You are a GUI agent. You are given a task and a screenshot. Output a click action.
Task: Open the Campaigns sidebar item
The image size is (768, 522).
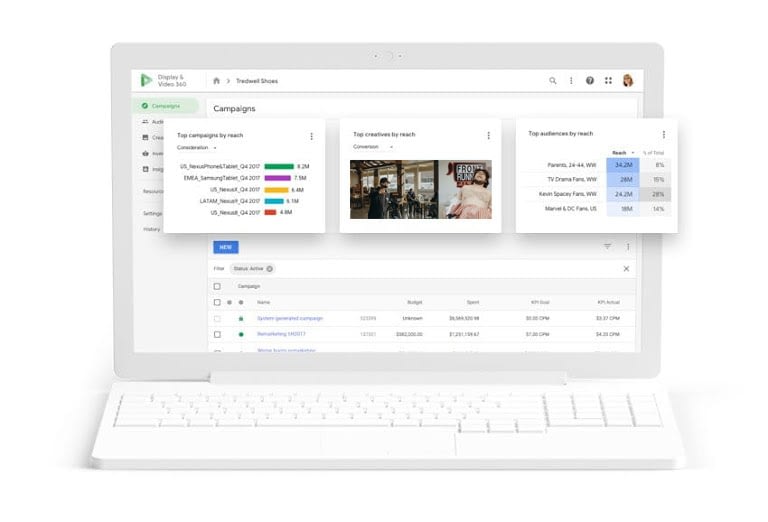point(166,106)
